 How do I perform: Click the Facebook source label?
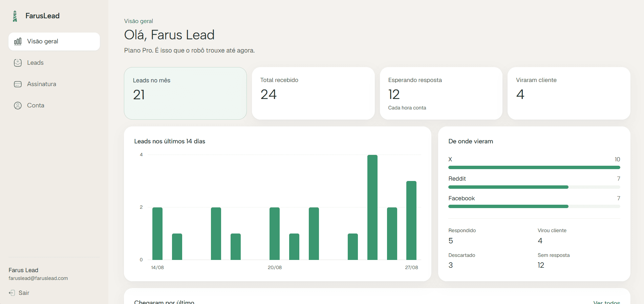click(x=461, y=198)
